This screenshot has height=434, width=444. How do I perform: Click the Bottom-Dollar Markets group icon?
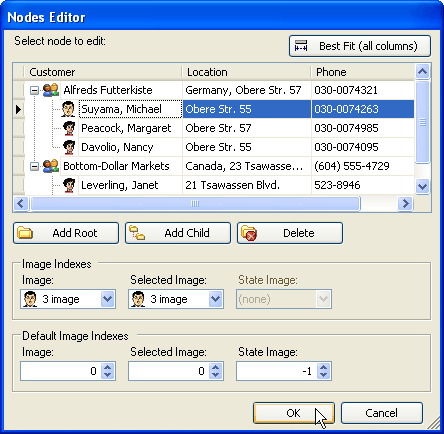coord(51,166)
